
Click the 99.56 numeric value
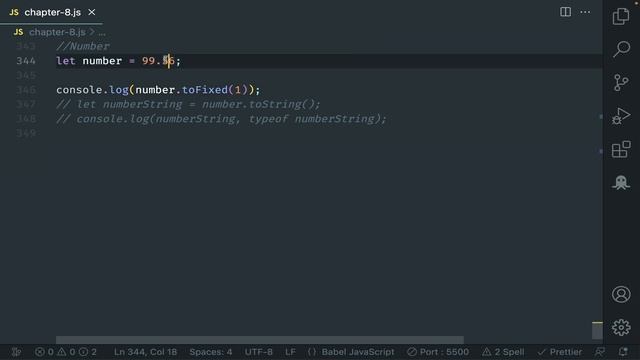click(x=158, y=61)
